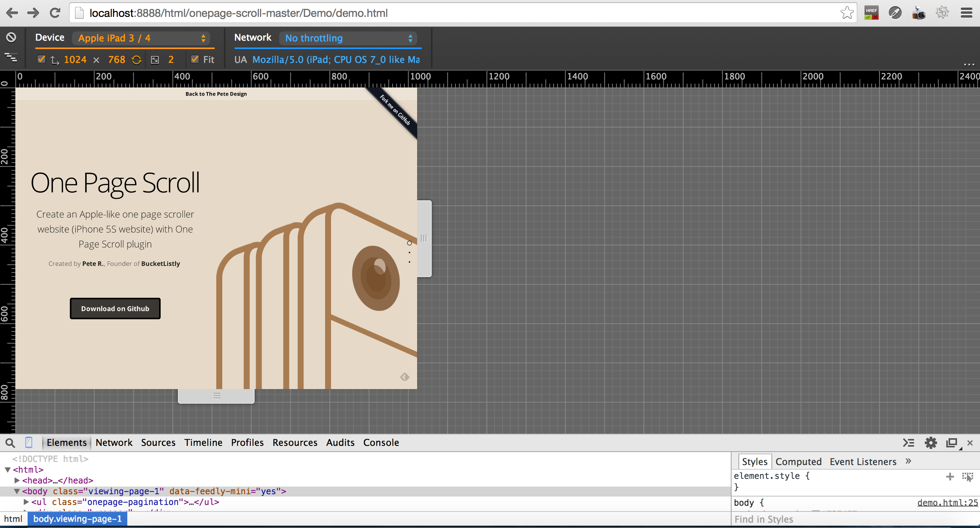Edit the height field 768

coord(117,59)
